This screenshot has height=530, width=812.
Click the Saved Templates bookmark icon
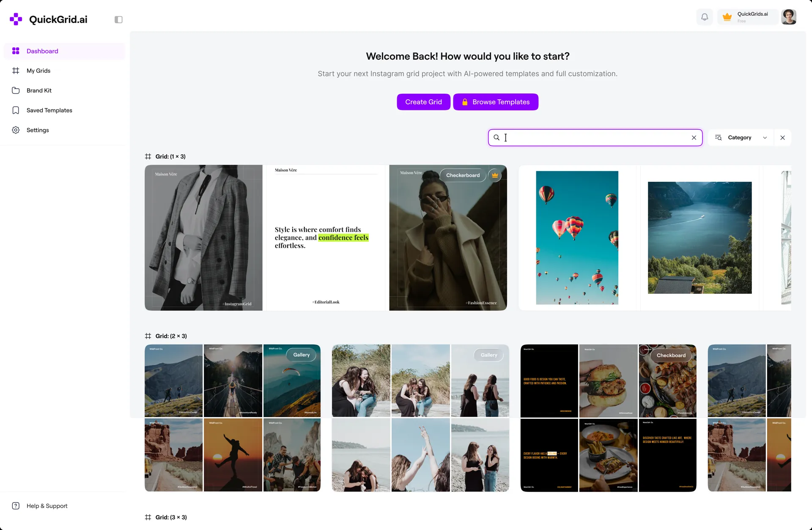(16, 110)
